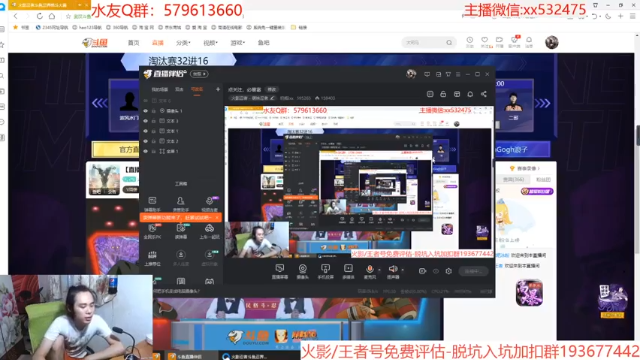Open notification bell in streaming app
The image size is (640, 360).
470,94
